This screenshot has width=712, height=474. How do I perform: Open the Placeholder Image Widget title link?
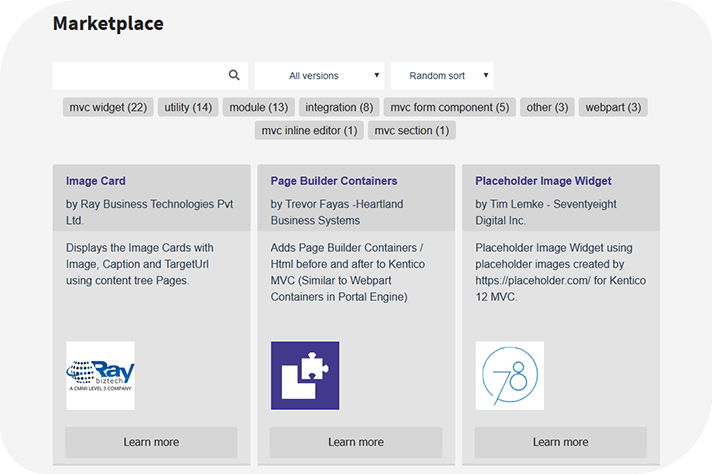click(x=543, y=181)
